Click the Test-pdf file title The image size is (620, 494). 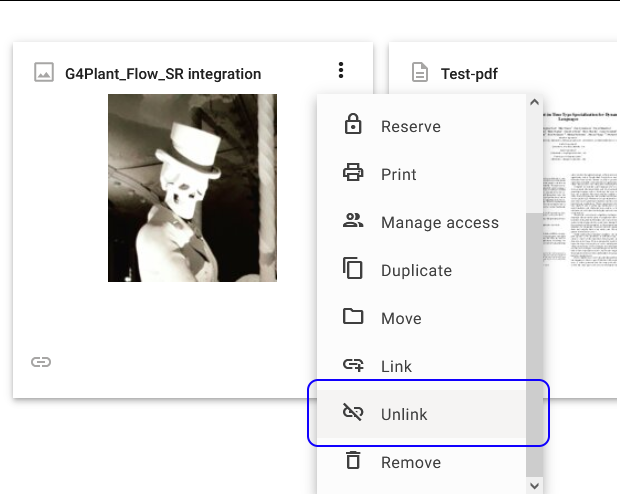click(469, 73)
